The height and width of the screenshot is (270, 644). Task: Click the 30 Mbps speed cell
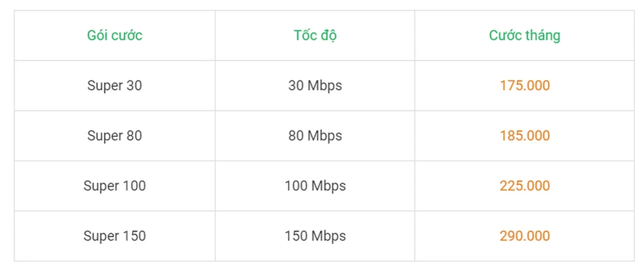(315, 85)
